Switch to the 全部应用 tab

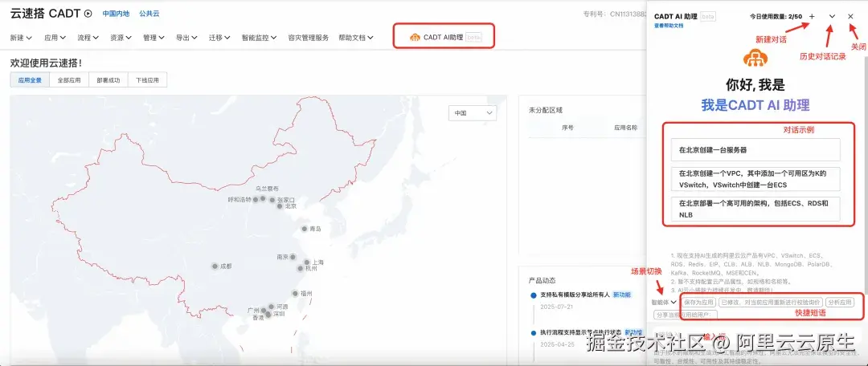click(x=69, y=79)
